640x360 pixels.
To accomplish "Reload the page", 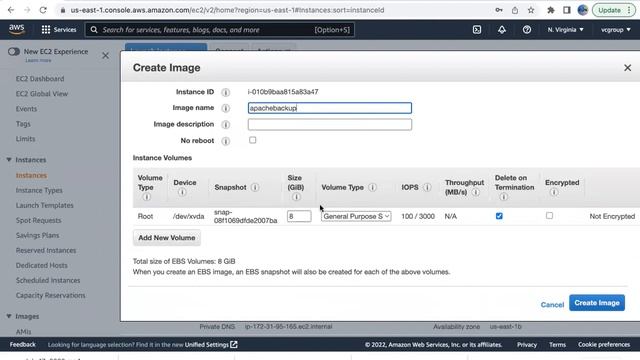I will (43, 10).
